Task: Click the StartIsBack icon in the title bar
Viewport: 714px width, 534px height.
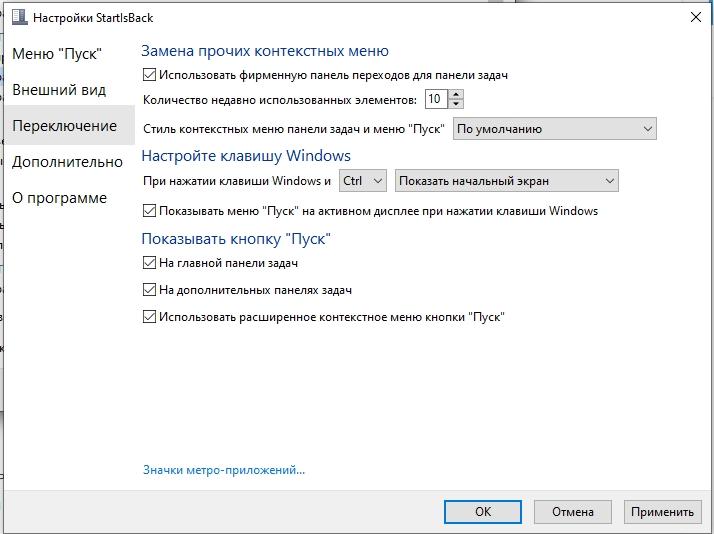Action: point(20,17)
